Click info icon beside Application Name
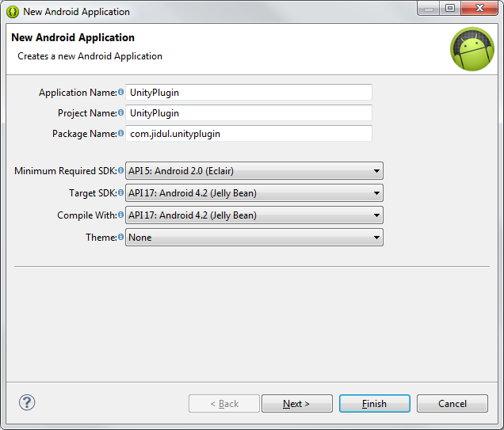Screen dimensions: 504x430 (121, 93)
